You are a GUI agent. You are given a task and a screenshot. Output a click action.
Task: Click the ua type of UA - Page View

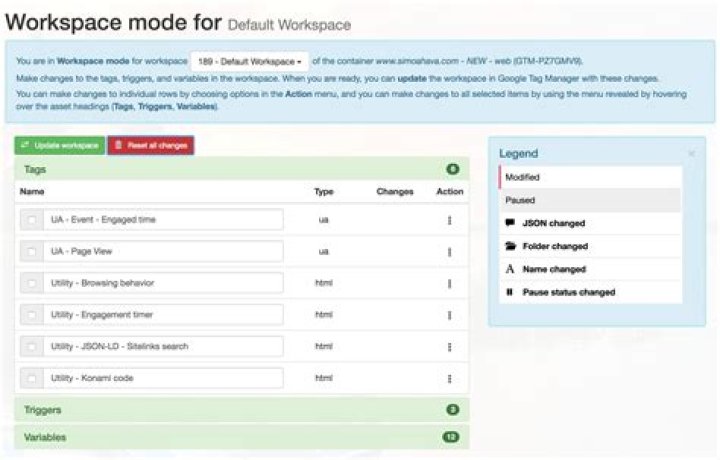tap(324, 252)
